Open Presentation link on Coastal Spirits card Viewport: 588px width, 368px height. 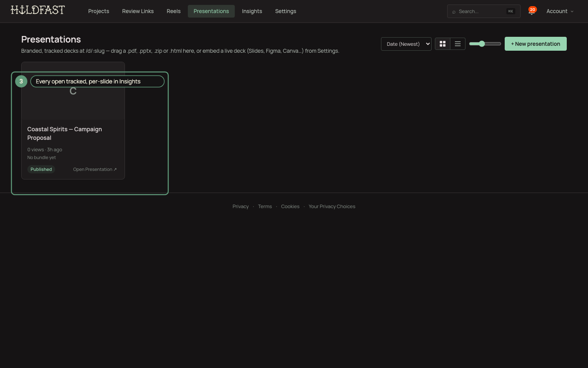[95, 169]
